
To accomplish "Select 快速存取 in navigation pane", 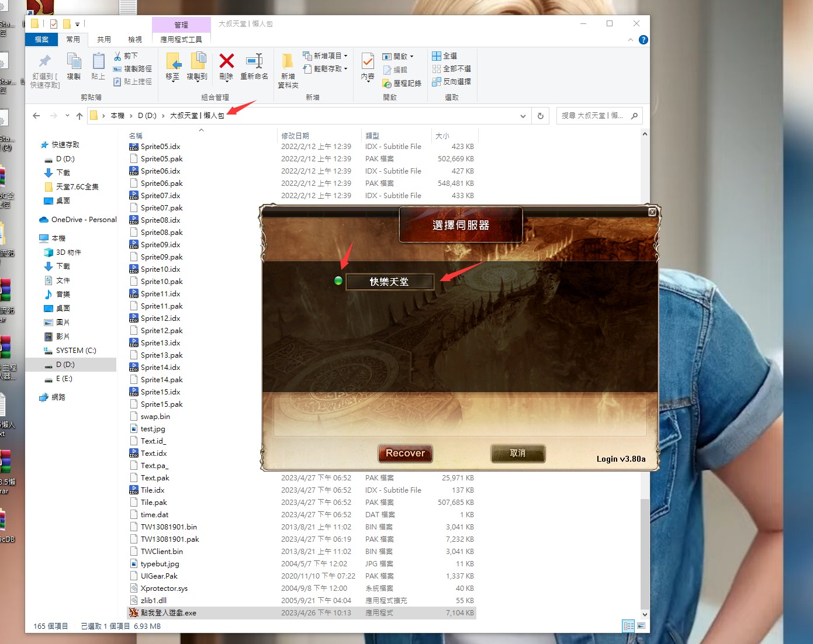I will 65,145.
